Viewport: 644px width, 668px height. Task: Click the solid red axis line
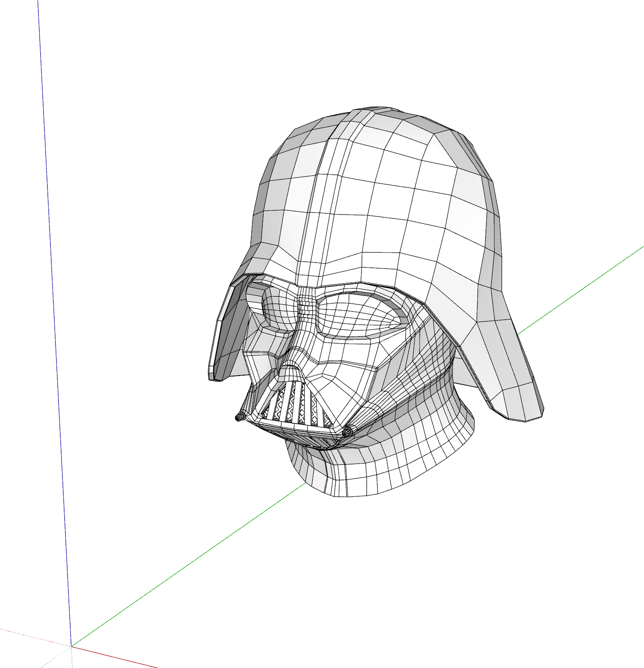pos(114,657)
